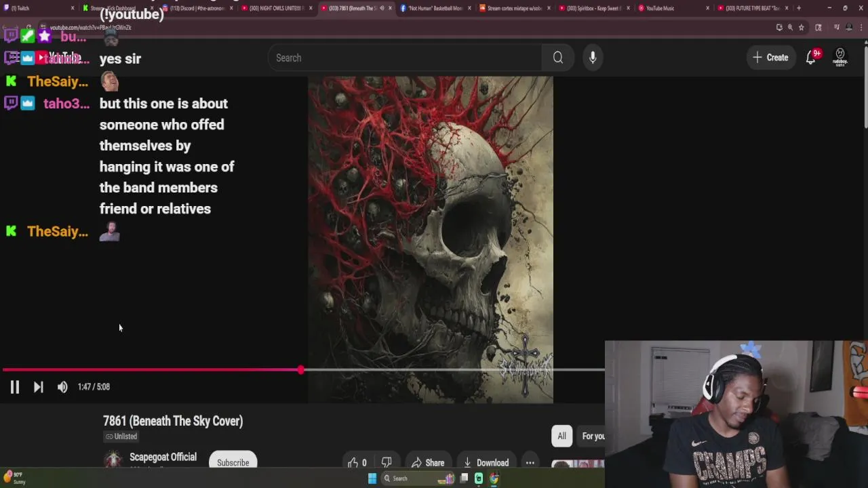Open the Windows Start menu
The height and width of the screenshot is (488, 868).
[372, 479]
